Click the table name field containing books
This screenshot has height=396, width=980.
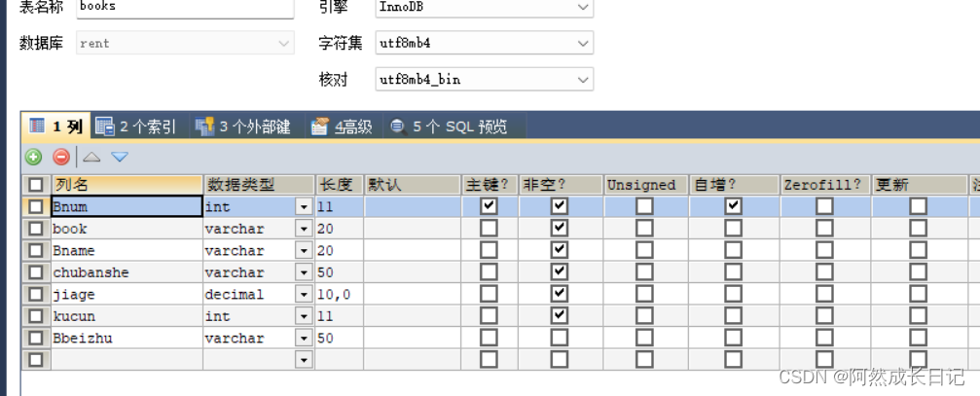[185, 7]
